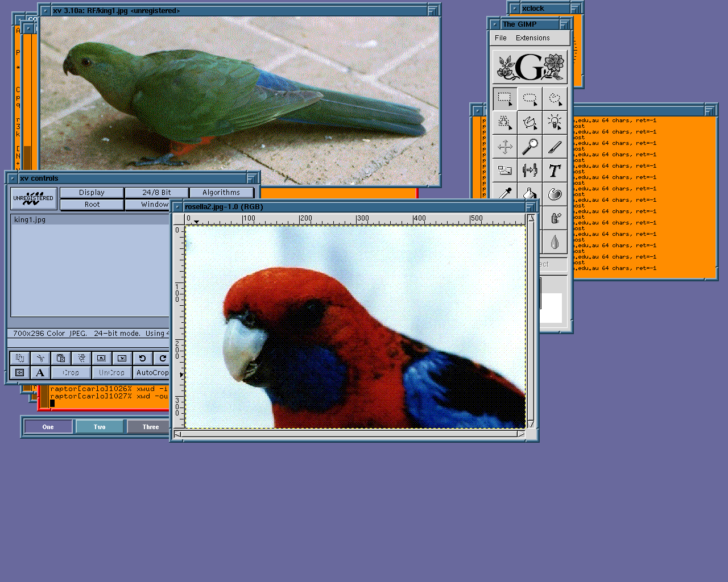Click the AutoCrop button in xv
The width and height of the screenshot is (728, 582).
152,373
